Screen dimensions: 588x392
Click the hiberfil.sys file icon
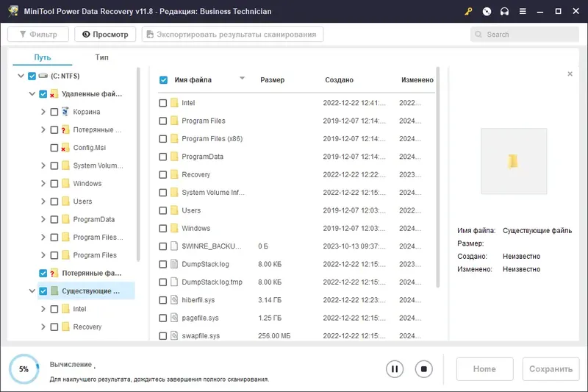(174, 300)
